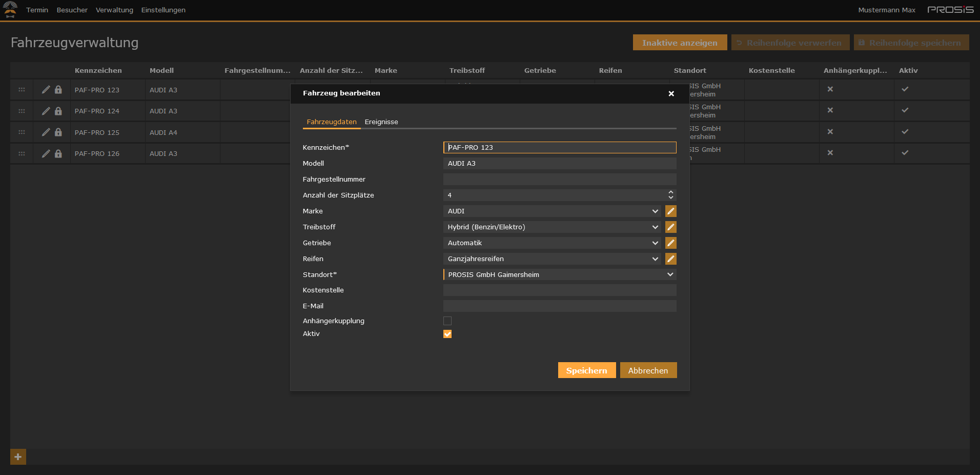This screenshot has width=980, height=475.
Task: Edit Reifen options using pencil icon
Action: (670, 259)
